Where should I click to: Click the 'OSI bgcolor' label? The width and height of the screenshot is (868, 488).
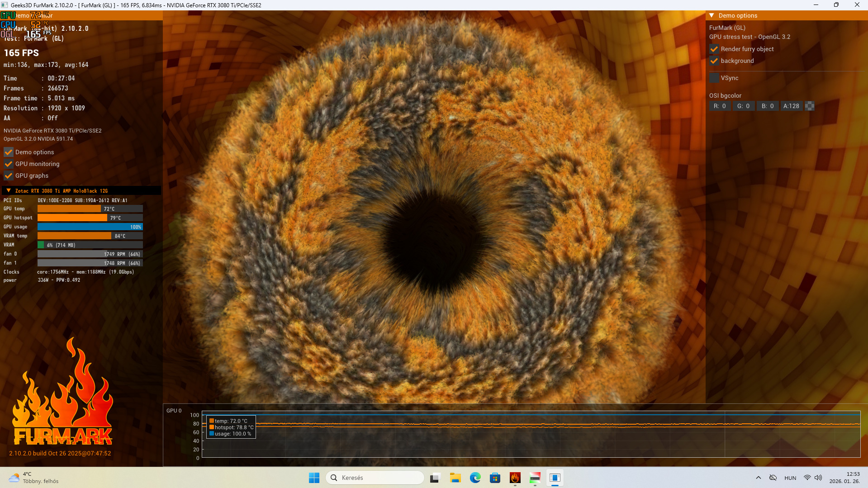coord(725,95)
